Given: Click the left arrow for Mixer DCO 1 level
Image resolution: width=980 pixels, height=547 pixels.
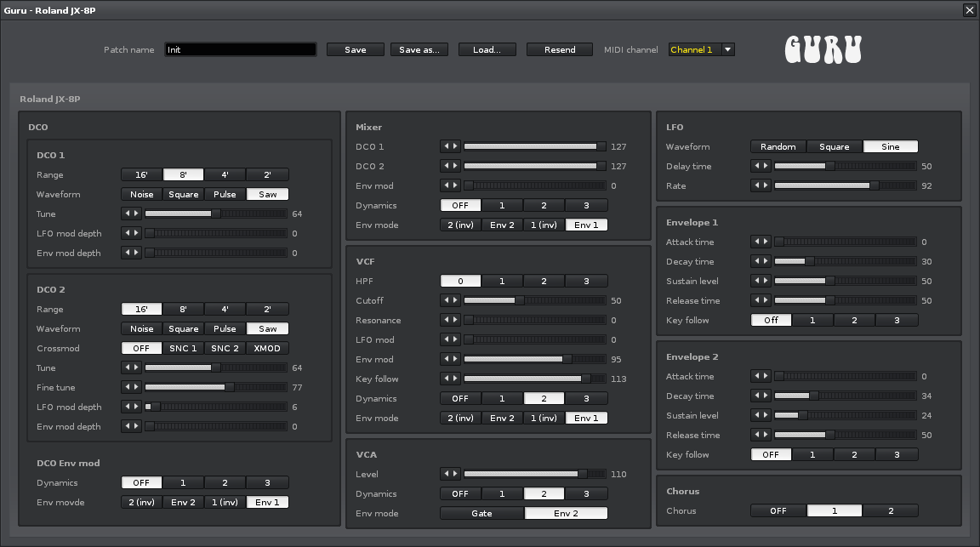Looking at the screenshot, I should [446, 146].
